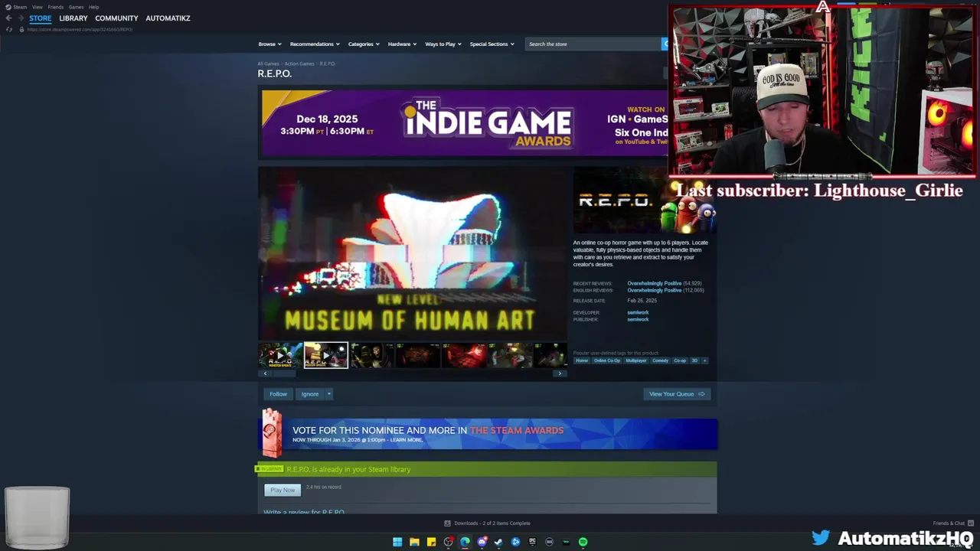The height and width of the screenshot is (551, 980).
Task: Open the Ignore options dropdown arrow
Action: point(329,394)
